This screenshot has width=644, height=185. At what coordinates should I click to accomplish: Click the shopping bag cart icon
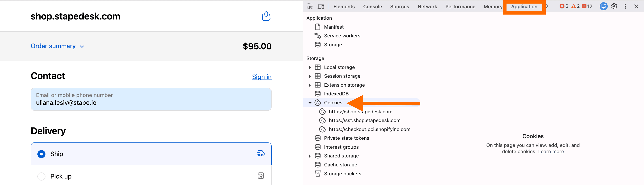[266, 17]
